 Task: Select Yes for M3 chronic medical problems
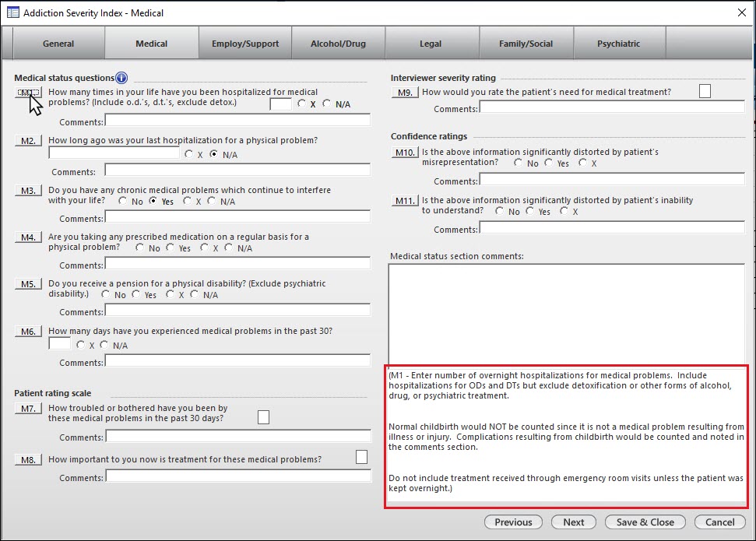[x=153, y=202]
